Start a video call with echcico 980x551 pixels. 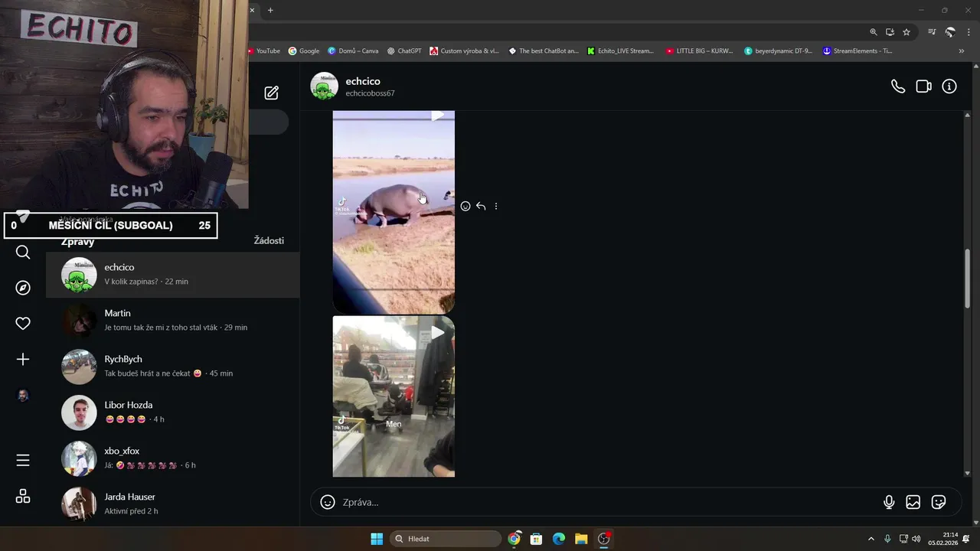point(923,86)
